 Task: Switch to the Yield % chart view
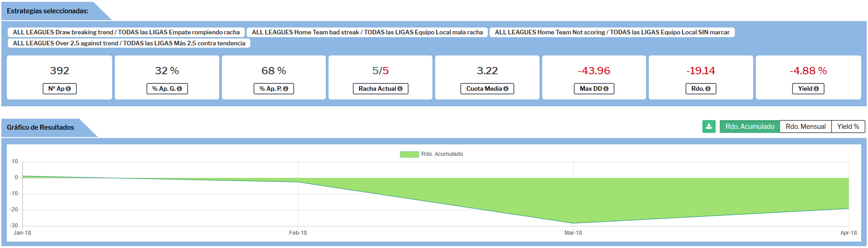point(848,127)
